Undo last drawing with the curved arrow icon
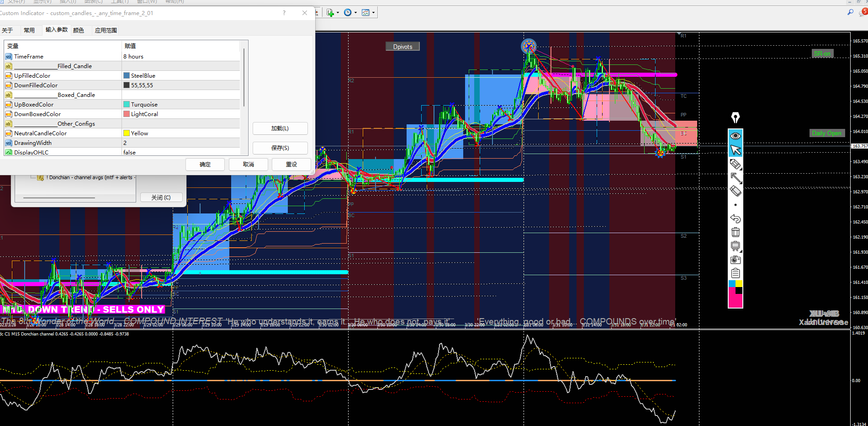The height and width of the screenshot is (426, 868). tap(735, 218)
